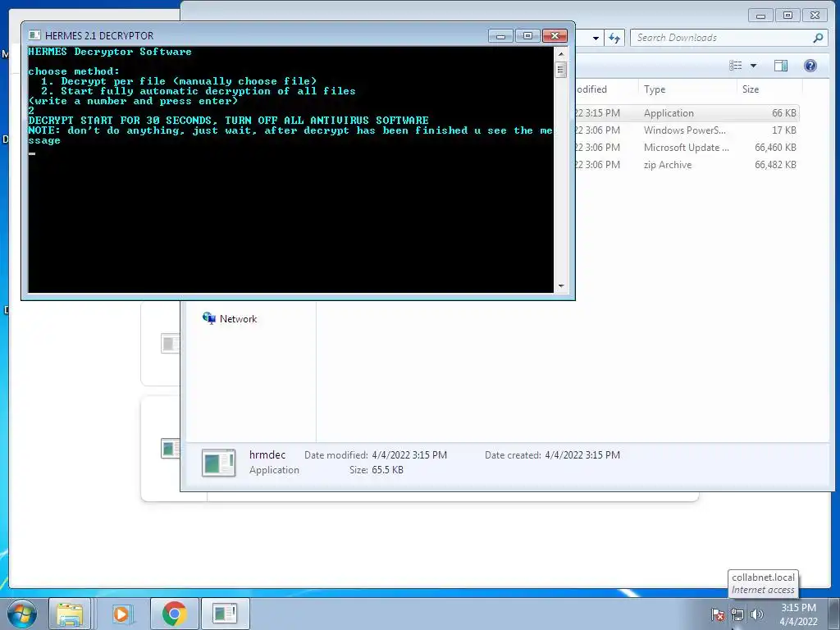Click the console scrollbar thumb

[561, 70]
